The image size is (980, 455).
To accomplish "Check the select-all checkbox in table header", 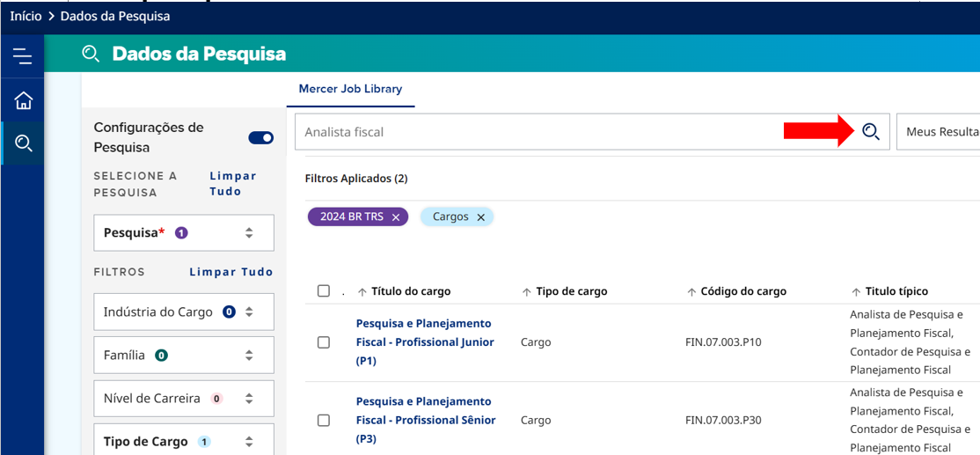I will (324, 291).
